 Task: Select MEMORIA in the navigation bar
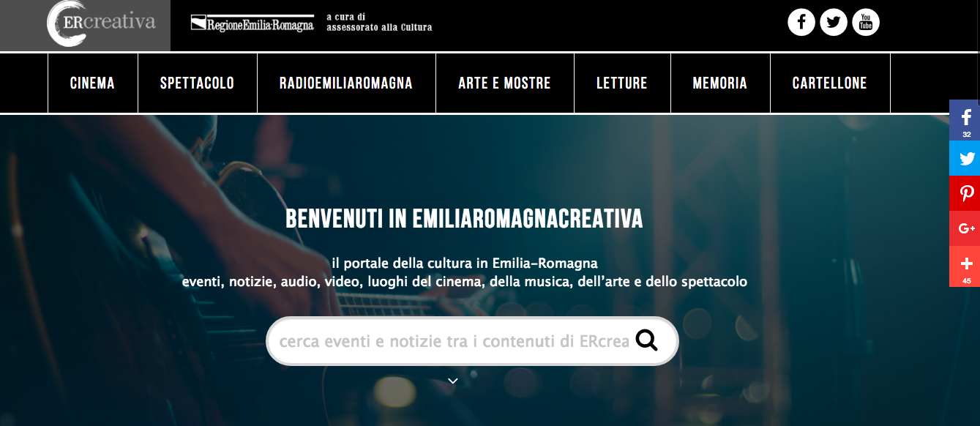click(x=720, y=83)
